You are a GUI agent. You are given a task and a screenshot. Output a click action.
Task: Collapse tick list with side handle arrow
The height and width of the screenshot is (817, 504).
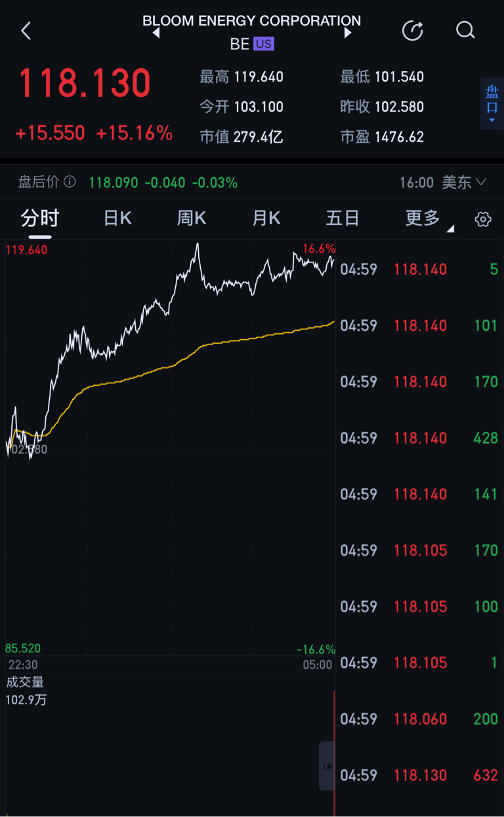[327, 766]
